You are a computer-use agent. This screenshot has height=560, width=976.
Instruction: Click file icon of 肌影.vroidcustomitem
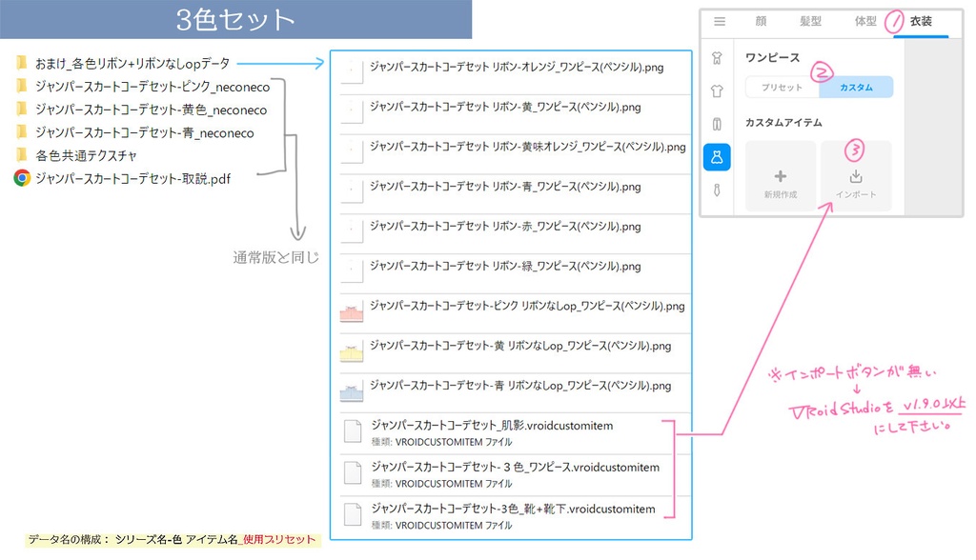coord(353,431)
